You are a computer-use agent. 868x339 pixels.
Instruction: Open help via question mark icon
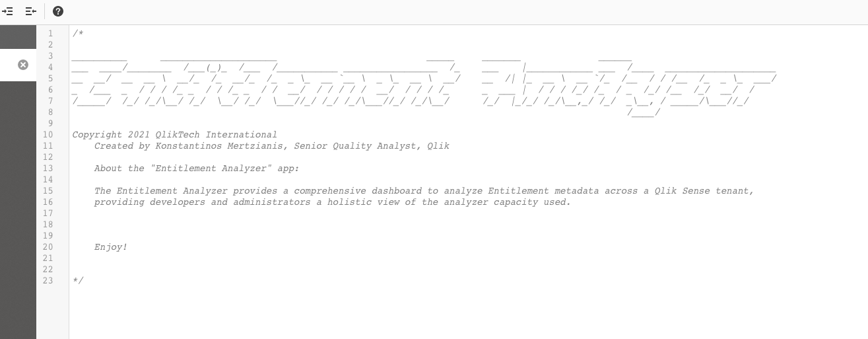[x=58, y=11]
